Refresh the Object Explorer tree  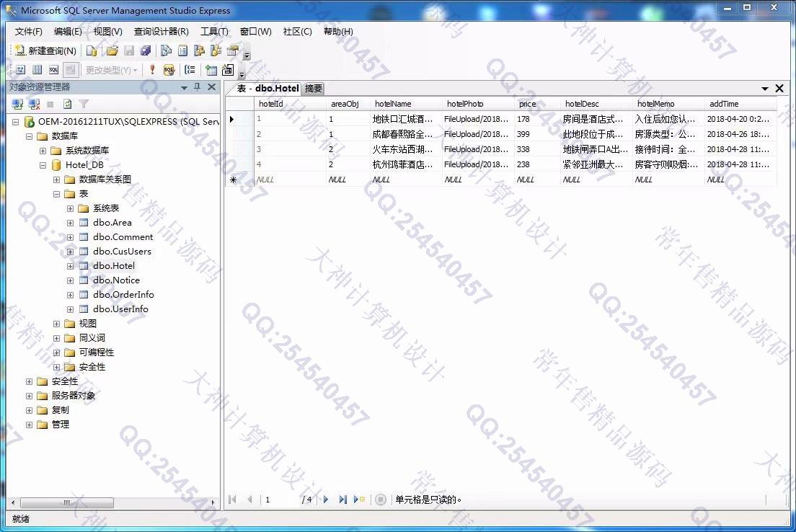67,104
